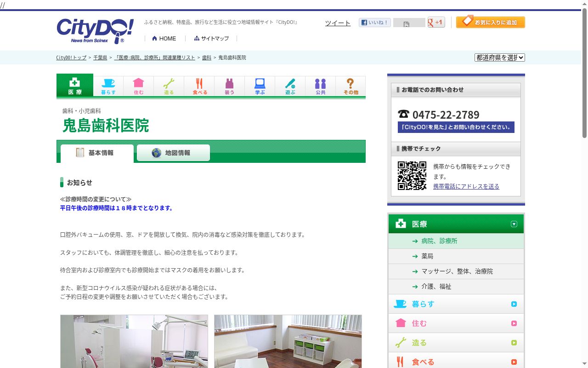This screenshot has width=588, height=368.
Task: Open the 暮らす living category icon
Action: pyautogui.click(x=108, y=86)
